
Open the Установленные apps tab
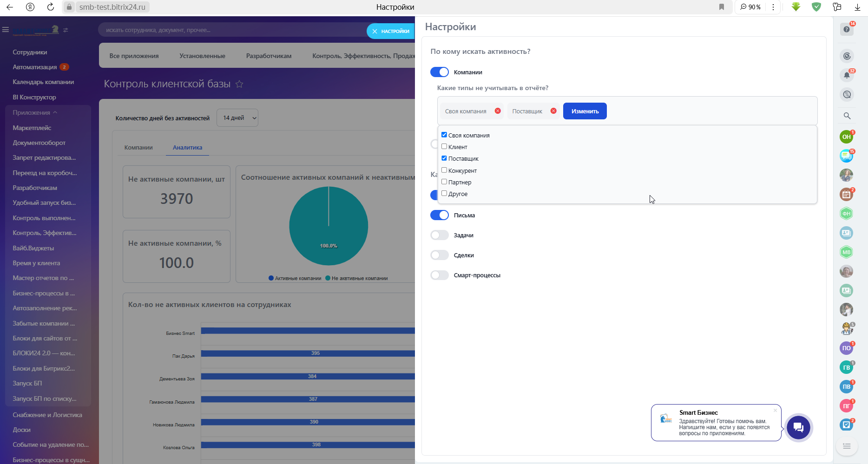pos(202,56)
